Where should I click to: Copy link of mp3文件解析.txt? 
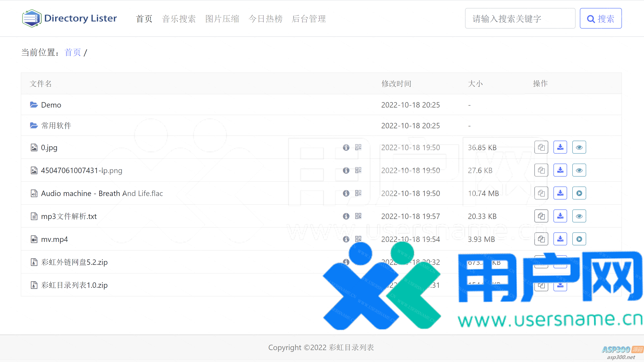tap(541, 216)
